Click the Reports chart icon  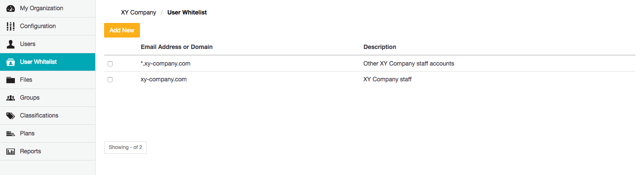coord(11,152)
